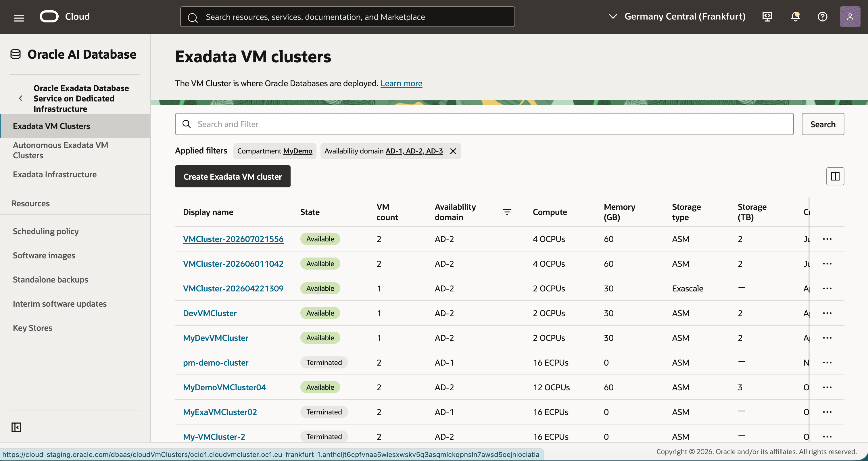Open the Cloud Shell developer tools icon
Image resolution: width=868 pixels, height=461 pixels.
click(x=767, y=16)
